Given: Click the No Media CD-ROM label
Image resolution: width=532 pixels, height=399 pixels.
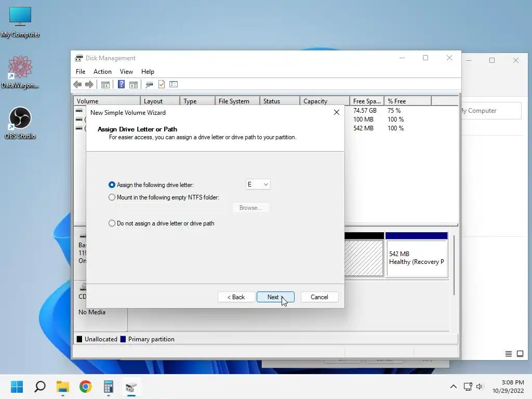Looking at the screenshot, I should click(x=91, y=312).
